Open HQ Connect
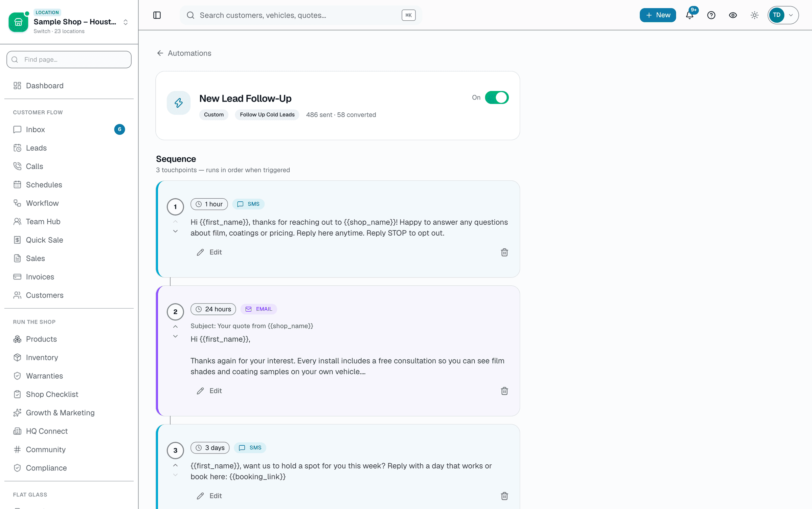 pyautogui.click(x=69, y=431)
